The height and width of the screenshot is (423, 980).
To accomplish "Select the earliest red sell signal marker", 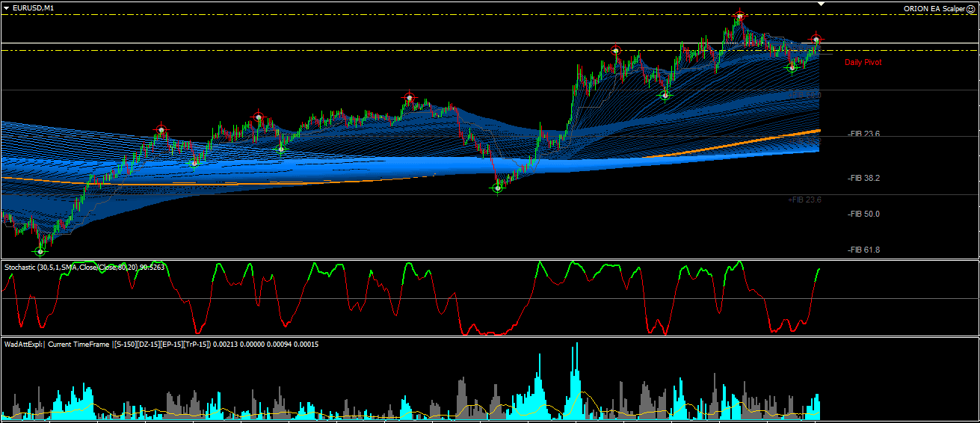I will tap(161, 129).
